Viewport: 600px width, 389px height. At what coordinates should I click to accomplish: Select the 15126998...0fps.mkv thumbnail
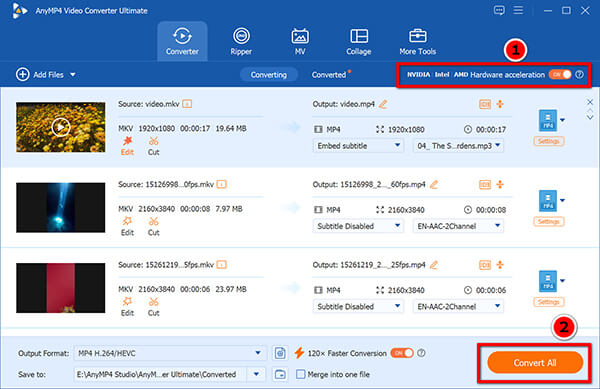coord(60,207)
